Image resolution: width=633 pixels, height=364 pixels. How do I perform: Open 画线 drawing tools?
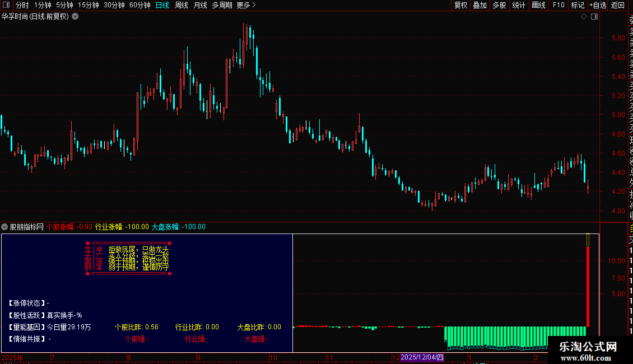tap(538, 5)
